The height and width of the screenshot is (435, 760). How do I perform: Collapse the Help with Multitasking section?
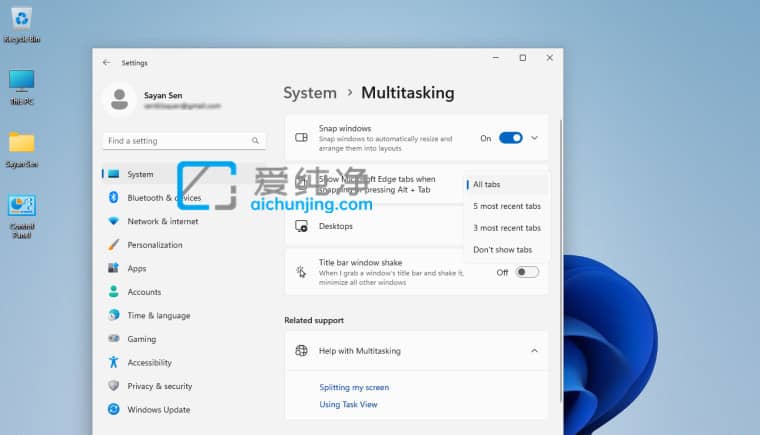tap(534, 351)
